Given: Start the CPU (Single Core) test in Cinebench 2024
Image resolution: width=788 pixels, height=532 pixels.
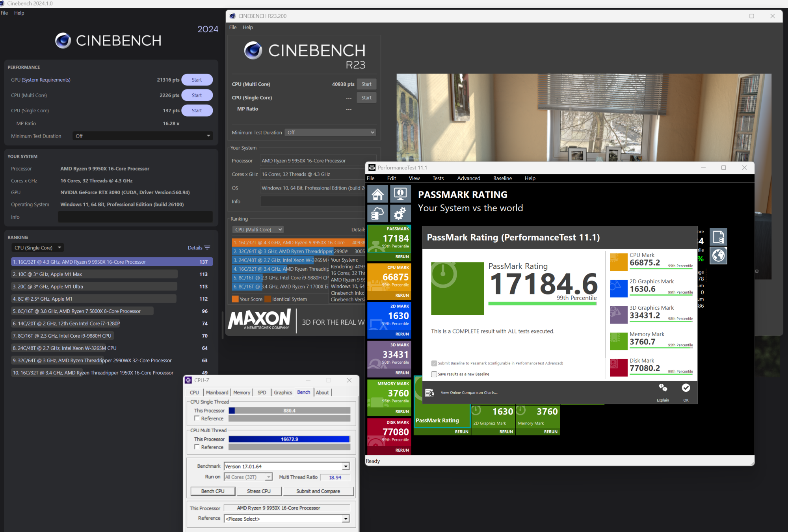Looking at the screenshot, I should pos(197,111).
